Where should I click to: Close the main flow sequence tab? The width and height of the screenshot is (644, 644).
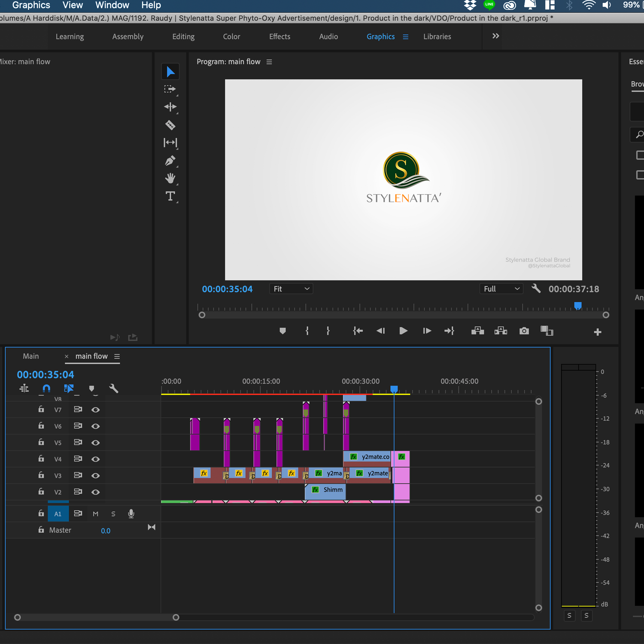pyautogui.click(x=67, y=356)
